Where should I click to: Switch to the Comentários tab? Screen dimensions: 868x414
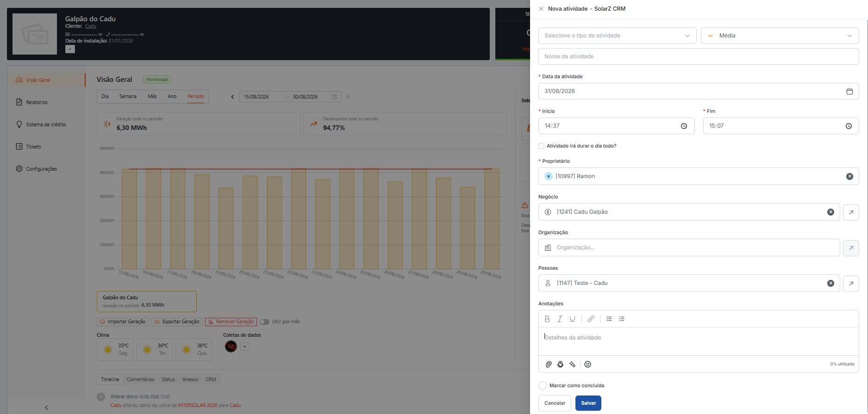pyautogui.click(x=140, y=379)
